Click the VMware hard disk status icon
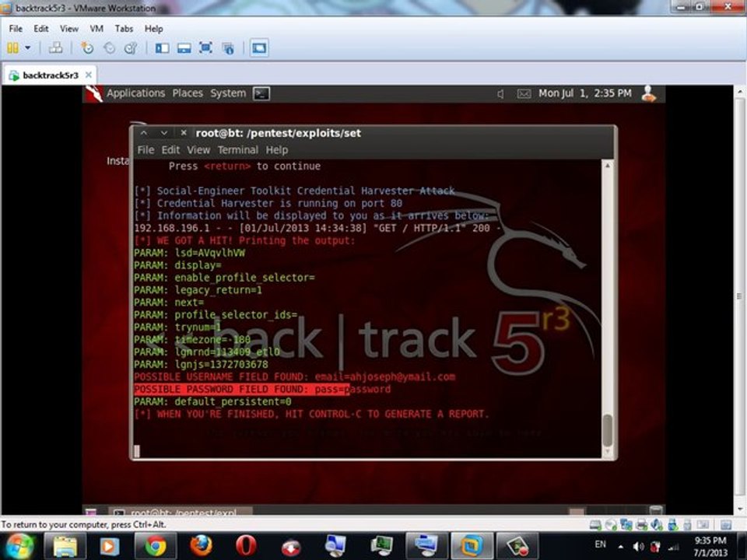 595,525
